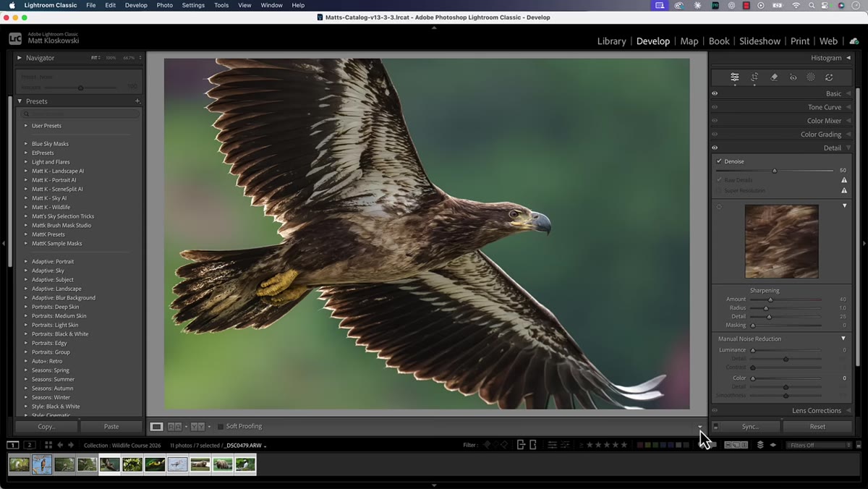Click the adaptive profile refresh tool icon
The height and width of the screenshot is (489, 868).
829,77
